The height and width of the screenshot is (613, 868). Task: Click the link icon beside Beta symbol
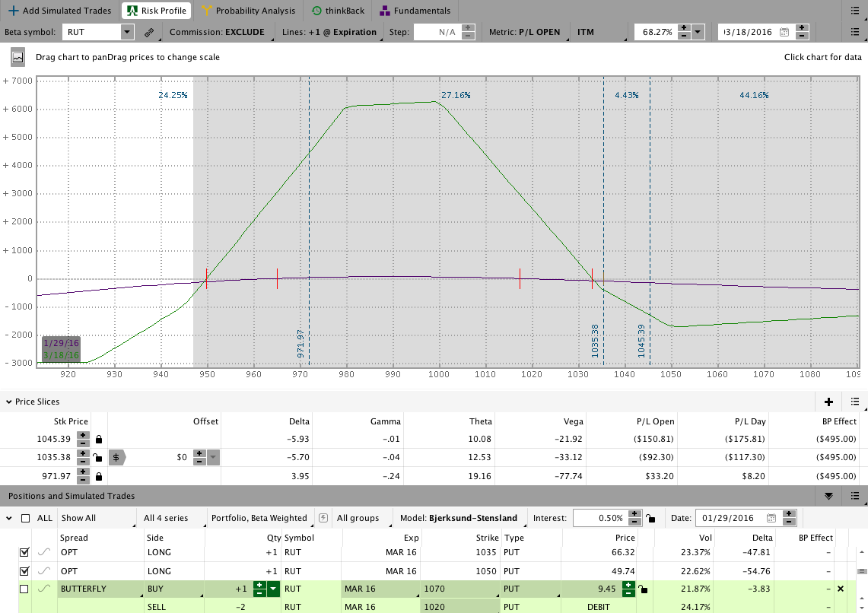tap(149, 33)
